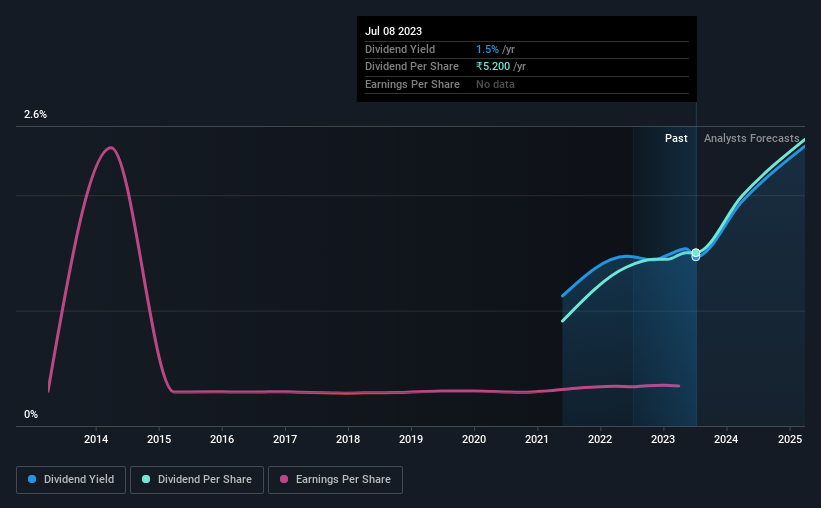Click the 2.6% y-axis label
The width and height of the screenshot is (821, 508).
[x=35, y=114]
